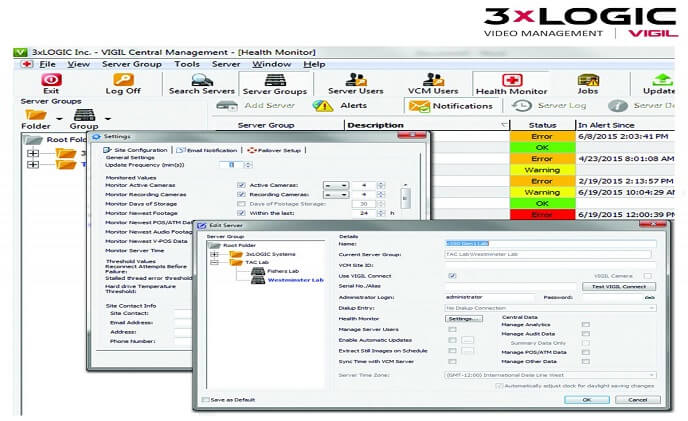Check the Save as Default checkbox
This screenshot has height=421, width=688.
tap(205, 399)
